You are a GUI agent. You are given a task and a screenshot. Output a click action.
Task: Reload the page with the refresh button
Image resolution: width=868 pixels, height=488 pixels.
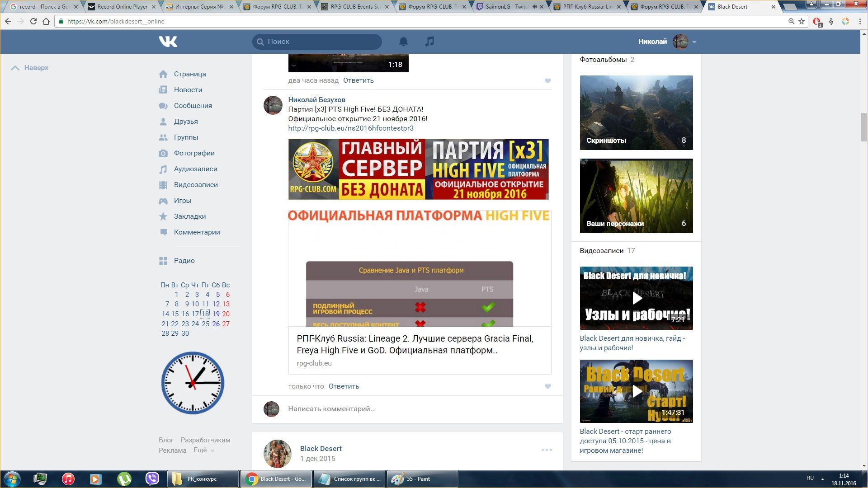click(33, 21)
